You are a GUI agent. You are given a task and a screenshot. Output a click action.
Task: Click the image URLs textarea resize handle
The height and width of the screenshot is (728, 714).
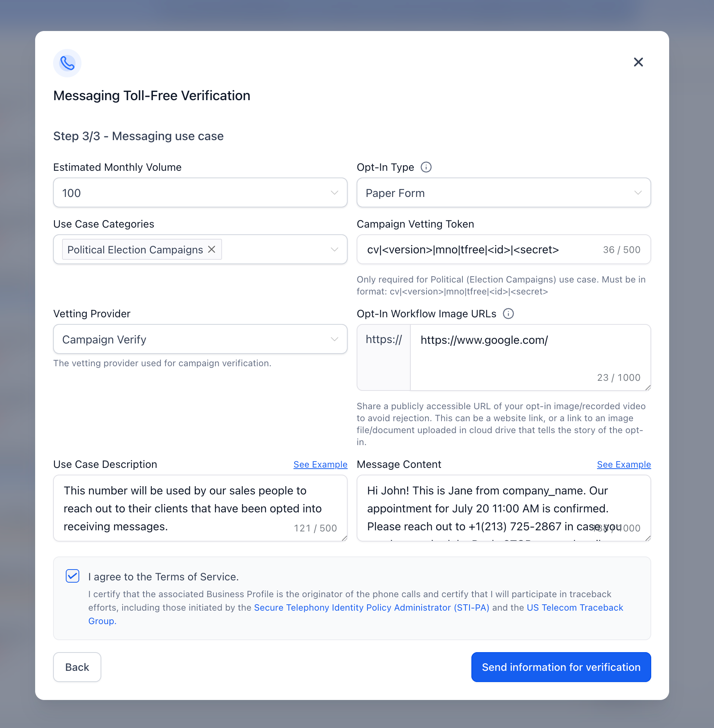point(647,388)
